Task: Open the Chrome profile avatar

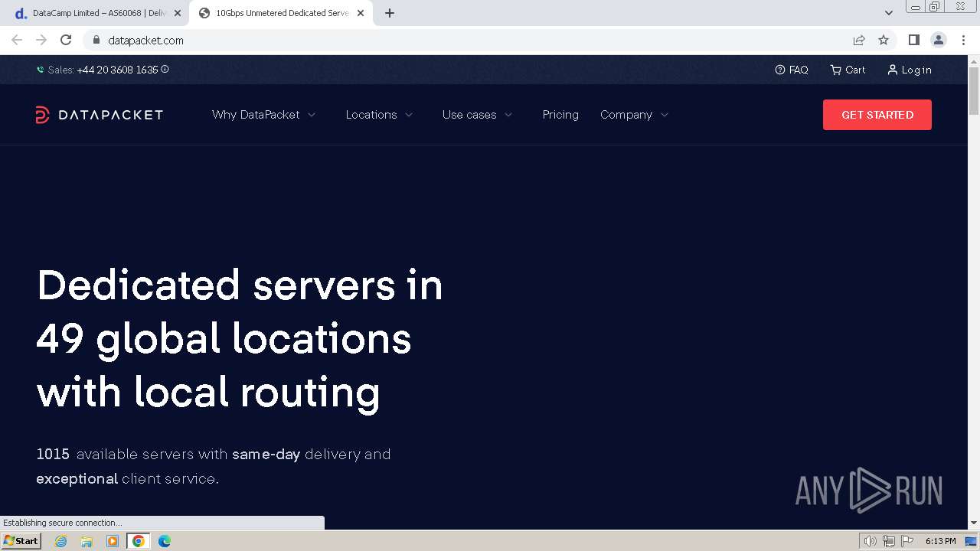Action: point(938,40)
